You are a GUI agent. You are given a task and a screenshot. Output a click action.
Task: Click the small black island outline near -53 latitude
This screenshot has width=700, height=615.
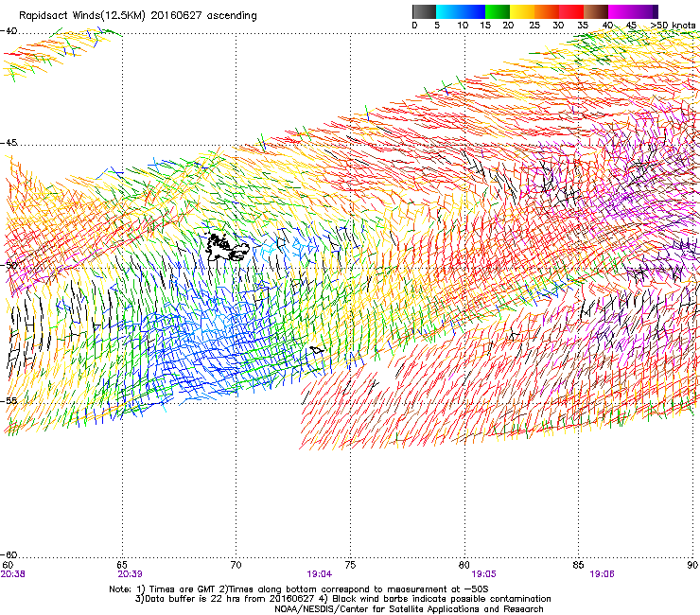point(317,350)
